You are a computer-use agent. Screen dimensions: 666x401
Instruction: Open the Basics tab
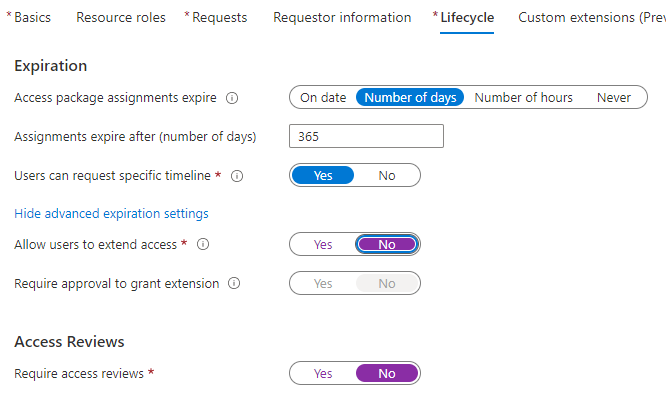pyautogui.click(x=32, y=18)
